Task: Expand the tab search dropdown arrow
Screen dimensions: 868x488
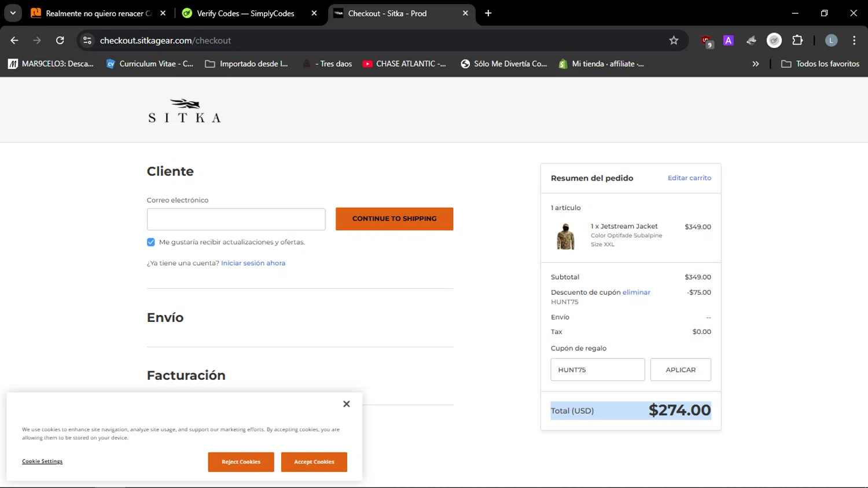Action: click(x=13, y=13)
